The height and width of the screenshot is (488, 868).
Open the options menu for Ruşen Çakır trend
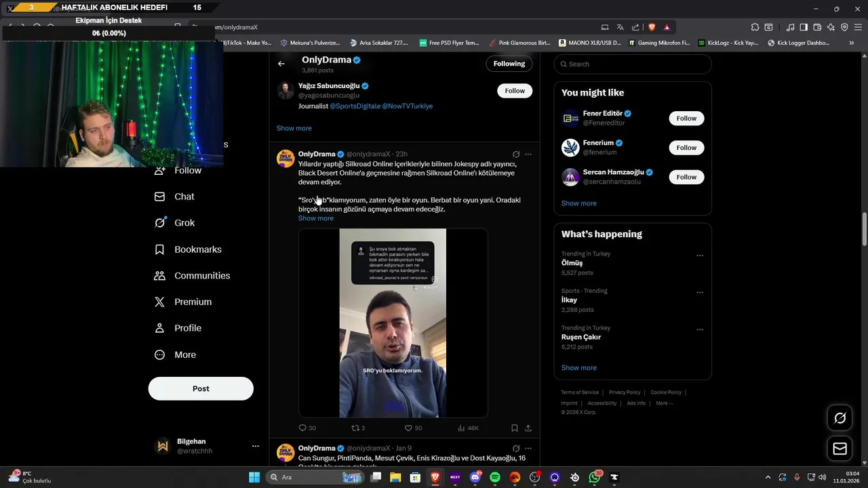click(700, 330)
